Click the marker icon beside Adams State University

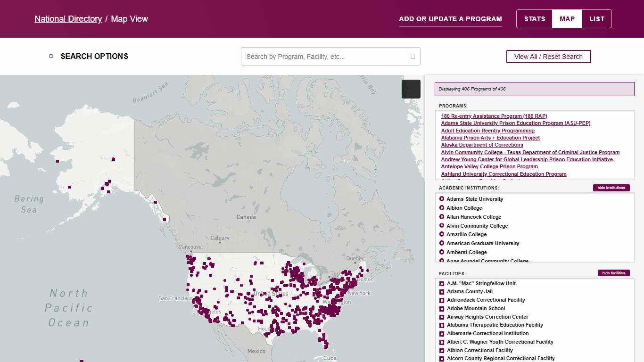tap(442, 199)
